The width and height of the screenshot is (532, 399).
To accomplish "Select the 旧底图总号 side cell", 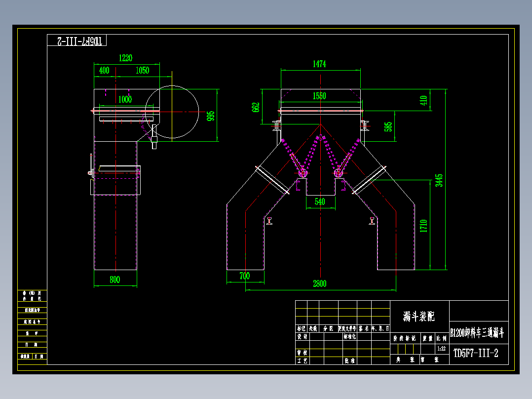I will pos(32,310).
